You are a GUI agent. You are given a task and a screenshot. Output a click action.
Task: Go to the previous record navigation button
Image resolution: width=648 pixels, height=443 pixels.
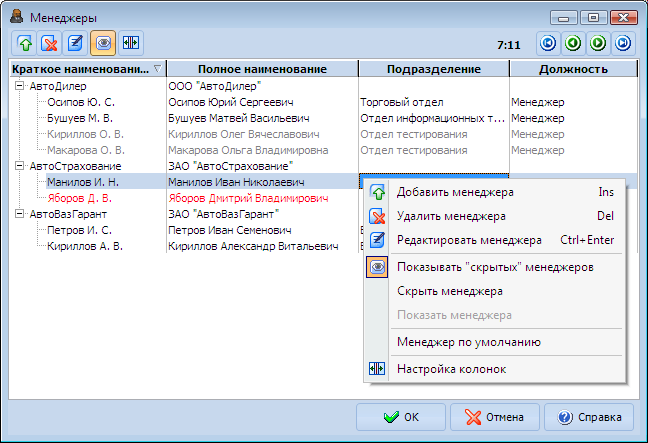coord(572,43)
